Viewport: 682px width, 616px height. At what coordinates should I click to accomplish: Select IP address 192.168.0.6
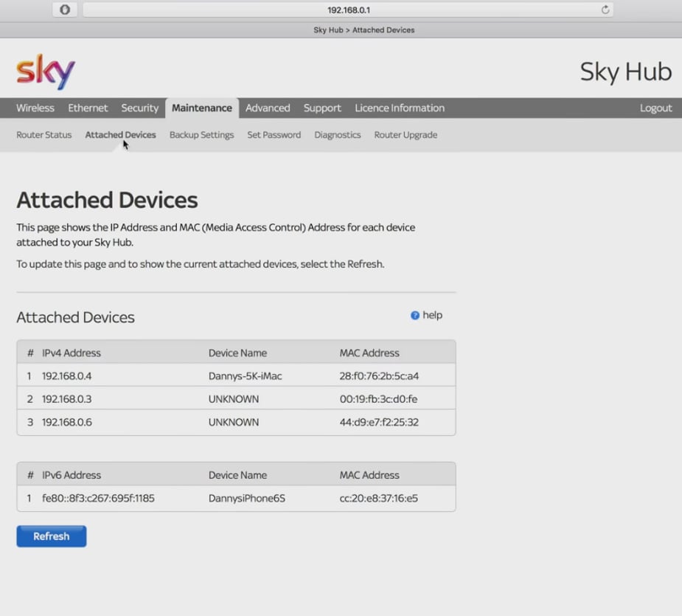click(67, 422)
